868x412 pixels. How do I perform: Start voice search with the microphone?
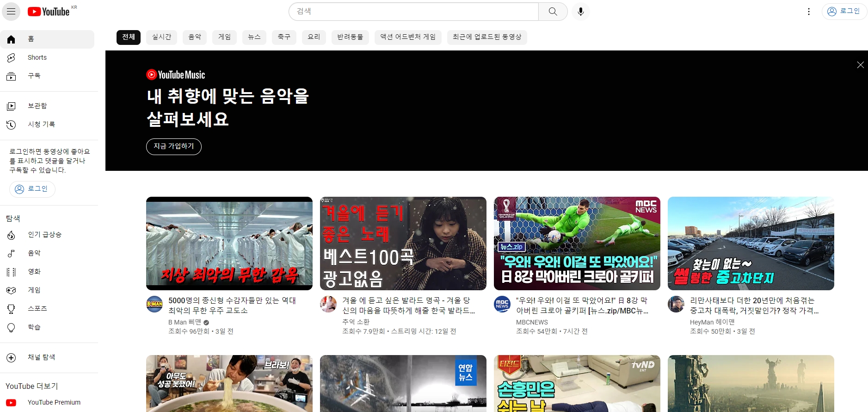581,12
